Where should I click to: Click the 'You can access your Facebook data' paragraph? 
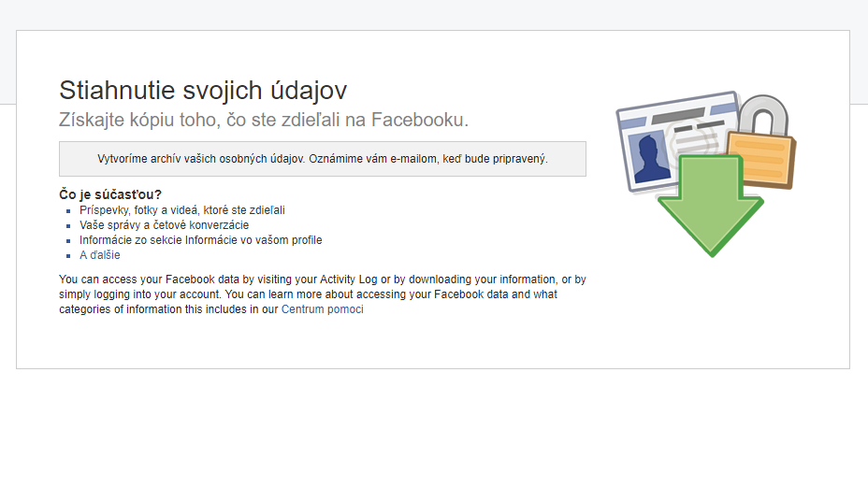click(323, 294)
